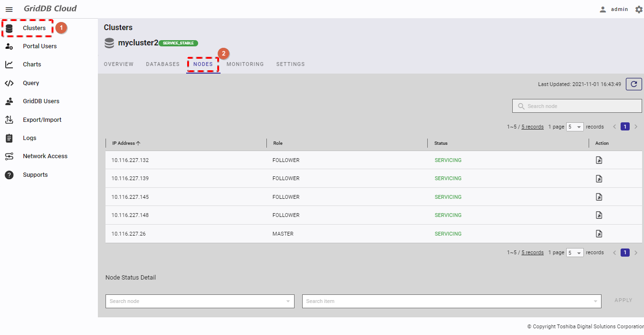Switch to the Overview tab
Image resolution: width=644 pixels, height=335 pixels.
click(119, 64)
